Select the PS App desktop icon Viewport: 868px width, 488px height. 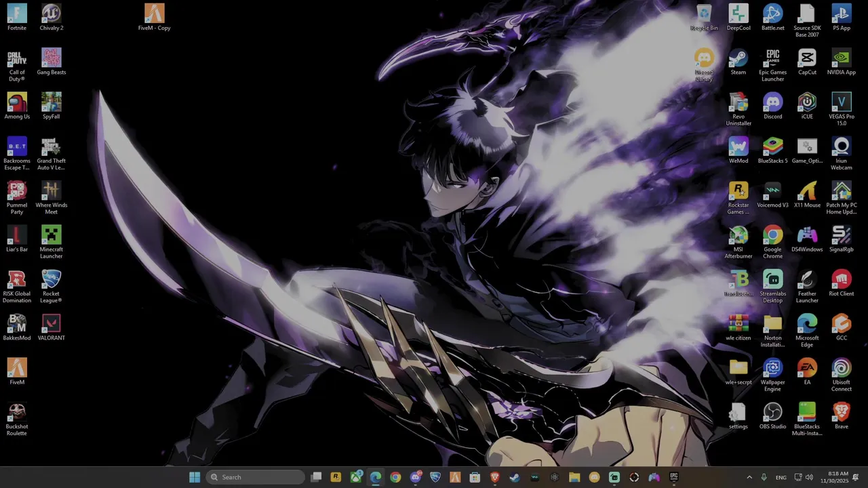pos(842,17)
